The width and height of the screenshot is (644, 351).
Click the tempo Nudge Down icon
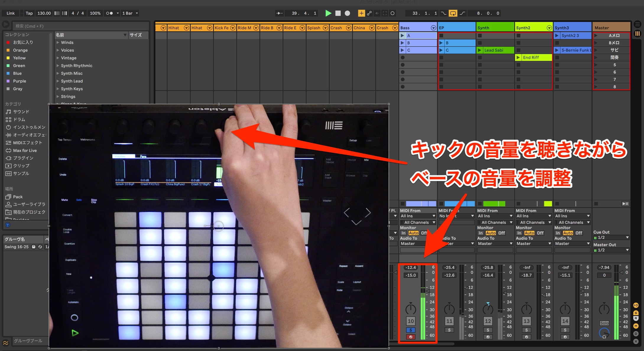tap(57, 13)
